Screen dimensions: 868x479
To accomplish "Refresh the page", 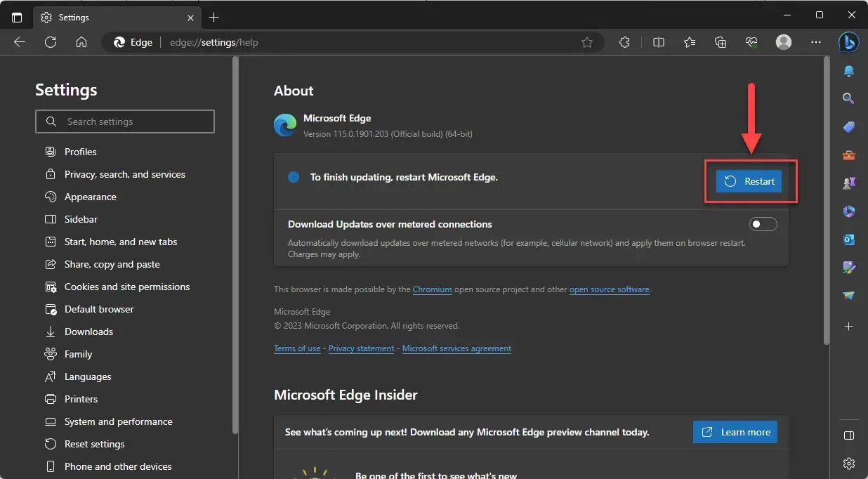I will click(x=51, y=42).
